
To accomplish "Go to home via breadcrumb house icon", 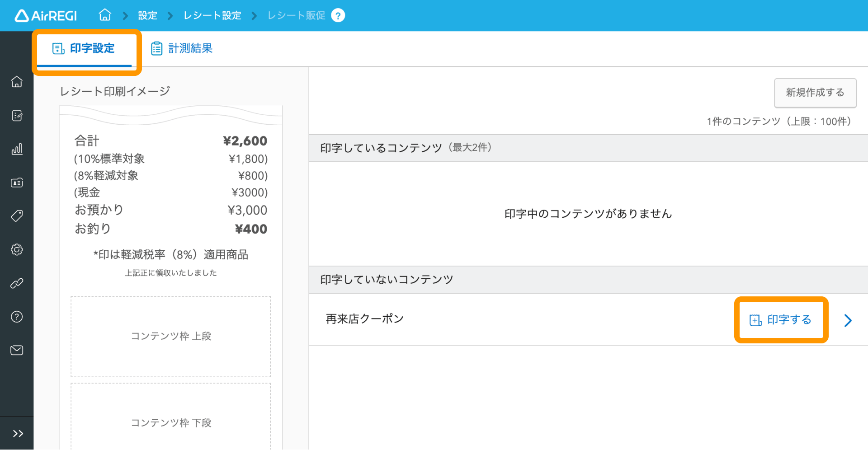I will click(105, 15).
